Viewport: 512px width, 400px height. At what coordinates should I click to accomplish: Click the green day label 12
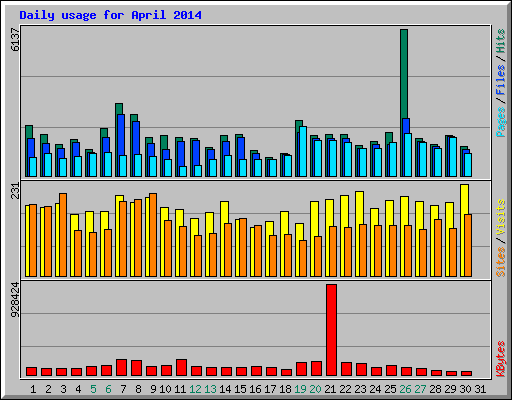pos(195,389)
